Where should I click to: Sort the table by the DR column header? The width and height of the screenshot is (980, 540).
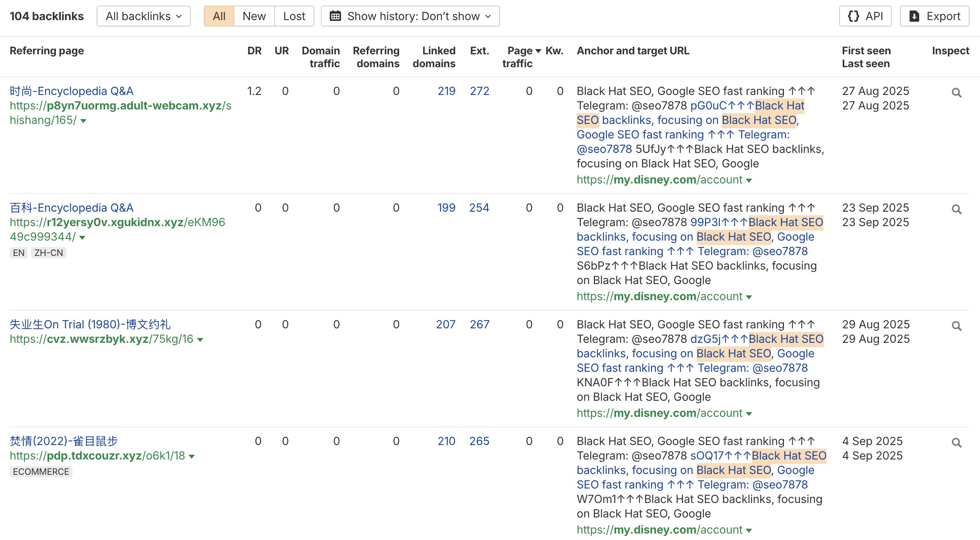[254, 51]
